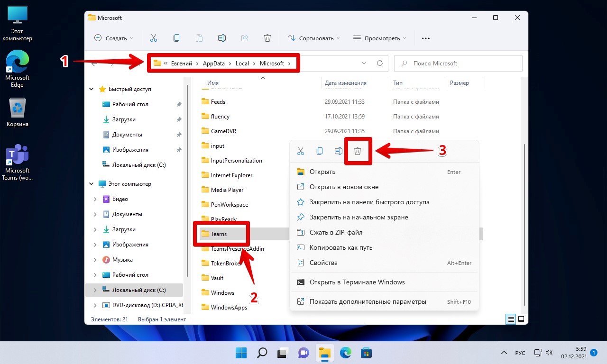607x364 pixels.
Task: Select Microsoft Teams desktop shortcut
Action: (x=18, y=162)
